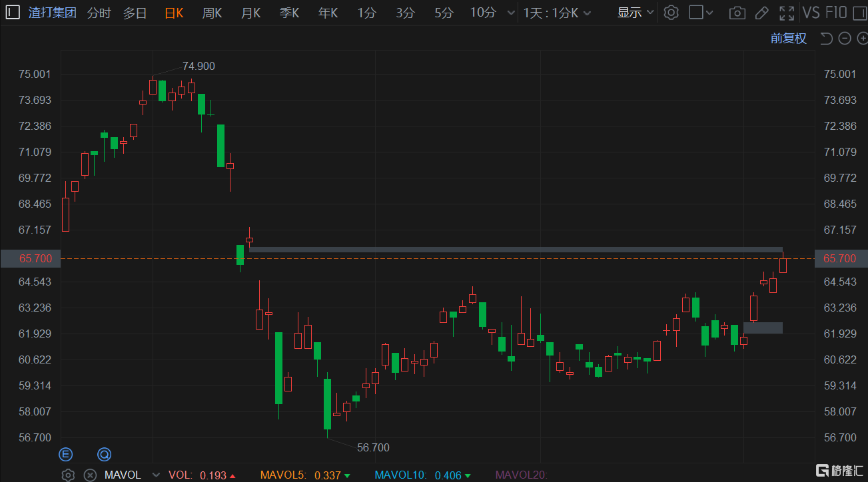Open the 1天:1分K period dropdown
The image size is (868, 482).
(x=558, y=13)
